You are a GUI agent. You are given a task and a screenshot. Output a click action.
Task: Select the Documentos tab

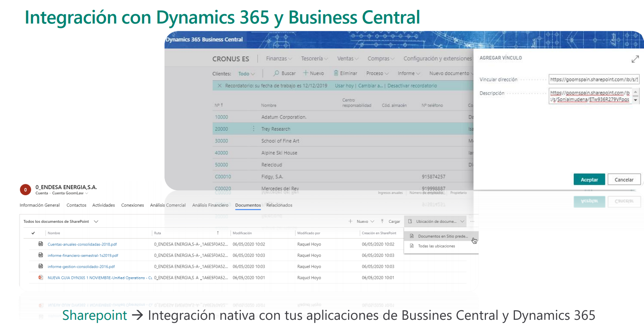248,205
